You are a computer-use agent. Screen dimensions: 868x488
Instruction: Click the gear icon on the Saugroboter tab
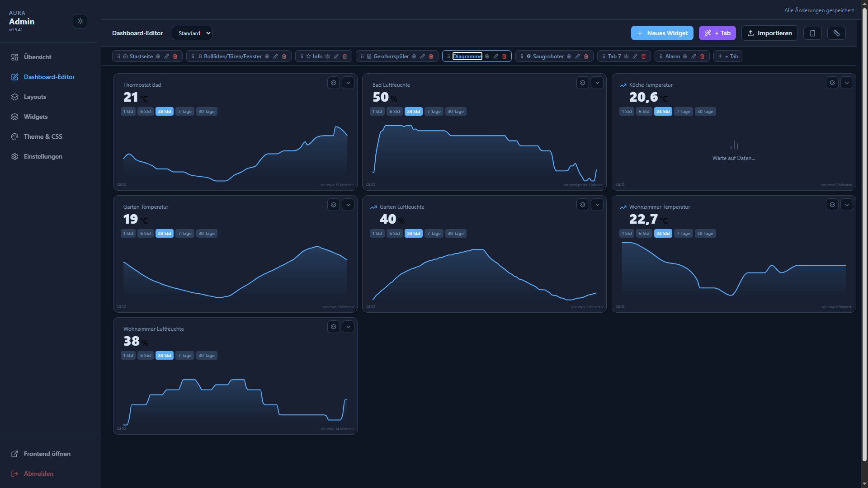(569, 56)
